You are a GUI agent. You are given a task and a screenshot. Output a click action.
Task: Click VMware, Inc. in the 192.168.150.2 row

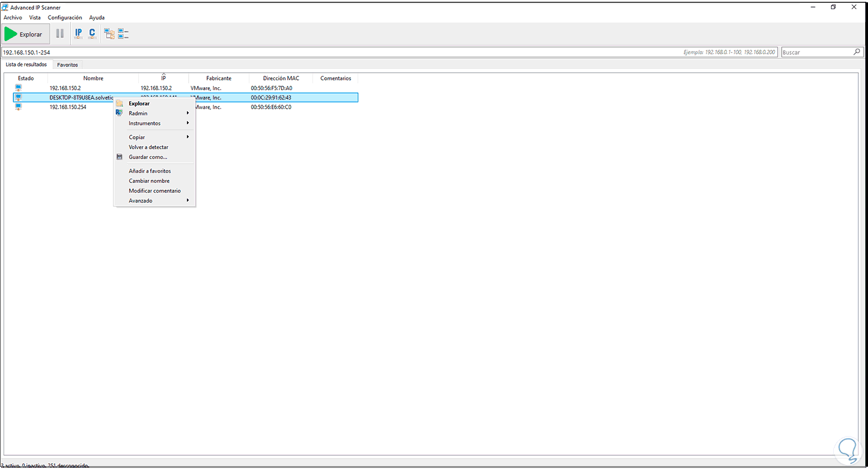[x=206, y=88]
